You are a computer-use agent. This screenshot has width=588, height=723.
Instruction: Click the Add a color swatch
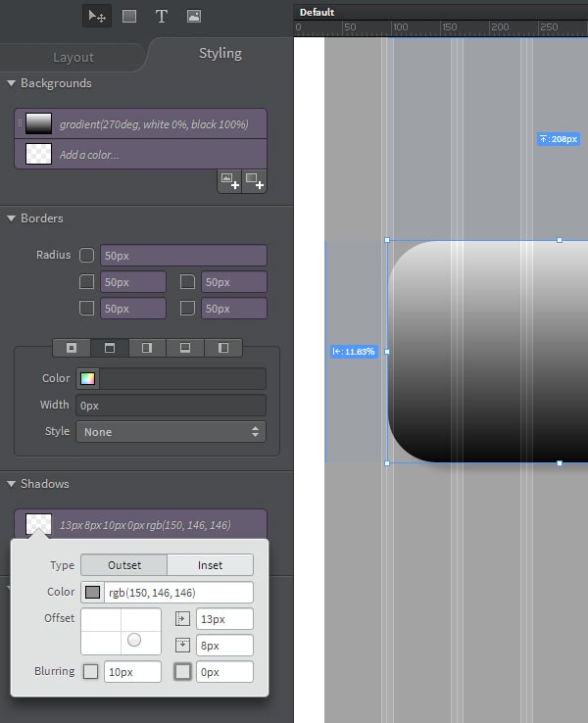[39, 154]
